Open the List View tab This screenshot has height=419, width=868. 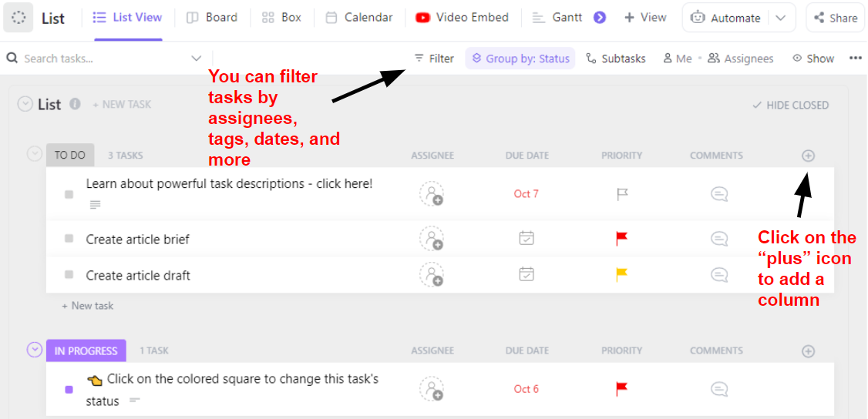pos(128,18)
